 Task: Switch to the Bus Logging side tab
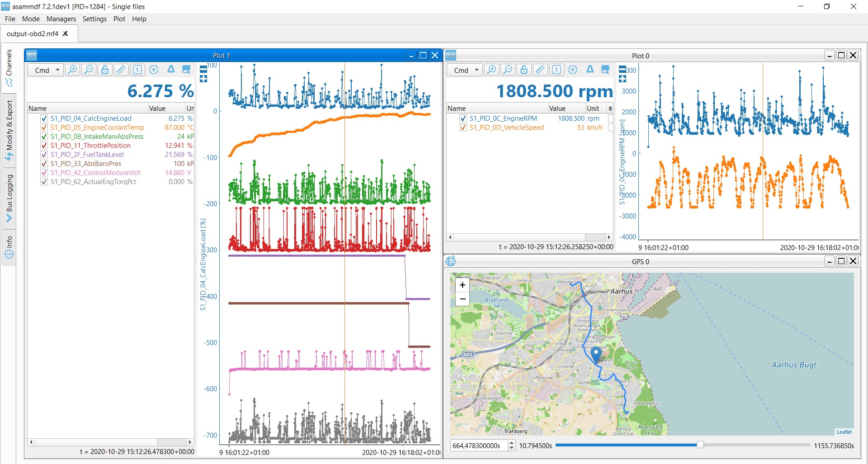tap(9, 199)
